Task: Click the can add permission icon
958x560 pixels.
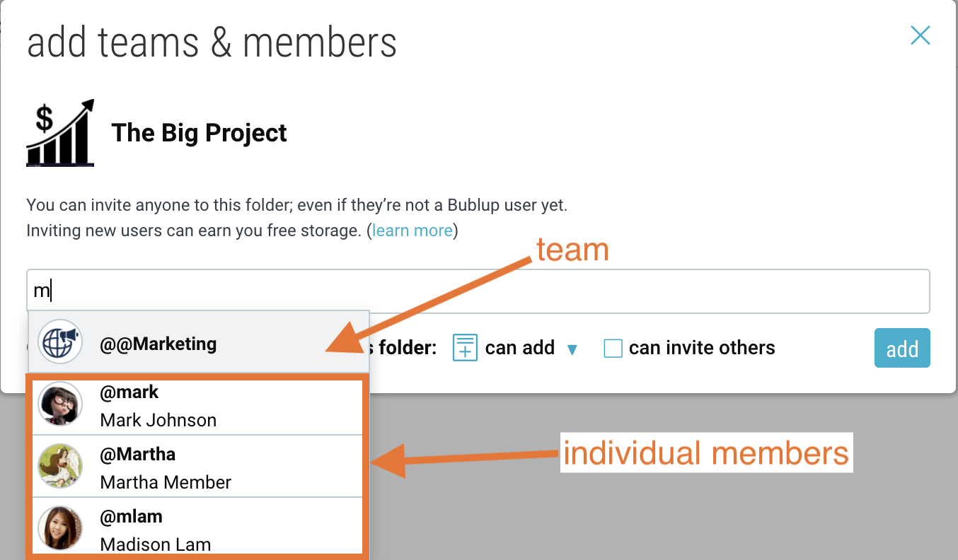Action: point(465,348)
